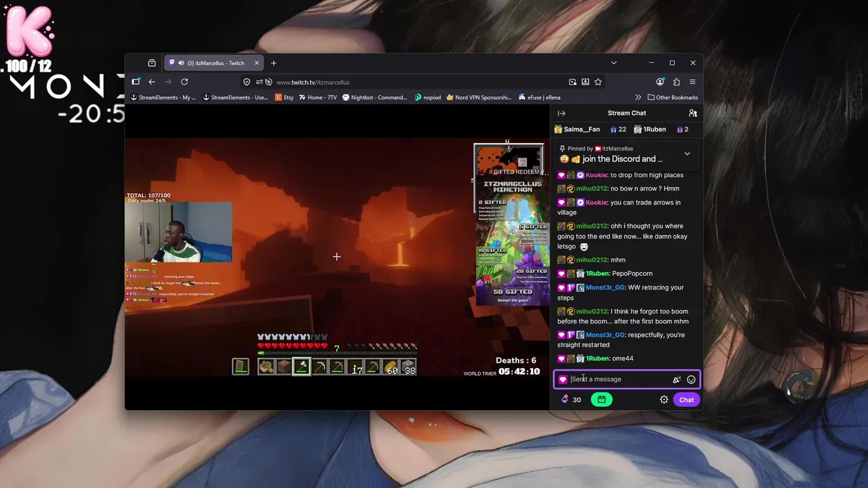This screenshot has height=488, width=868.
Task: Open Firefox account icon
Action: [x=660, y=82]
